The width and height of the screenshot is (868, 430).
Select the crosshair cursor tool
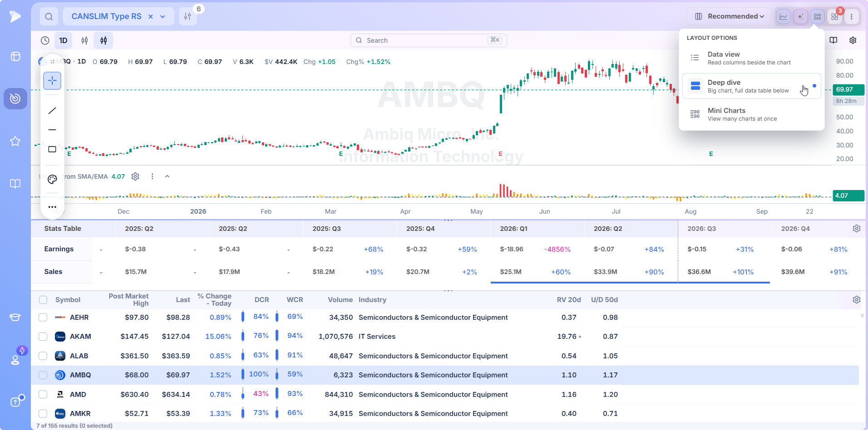(52, 81)
